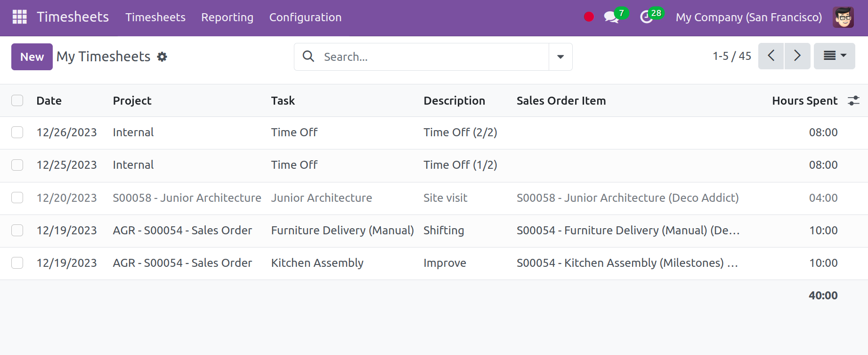Open optional columns adjust icon
Screen dimensions: 868x355
[853, 100]
